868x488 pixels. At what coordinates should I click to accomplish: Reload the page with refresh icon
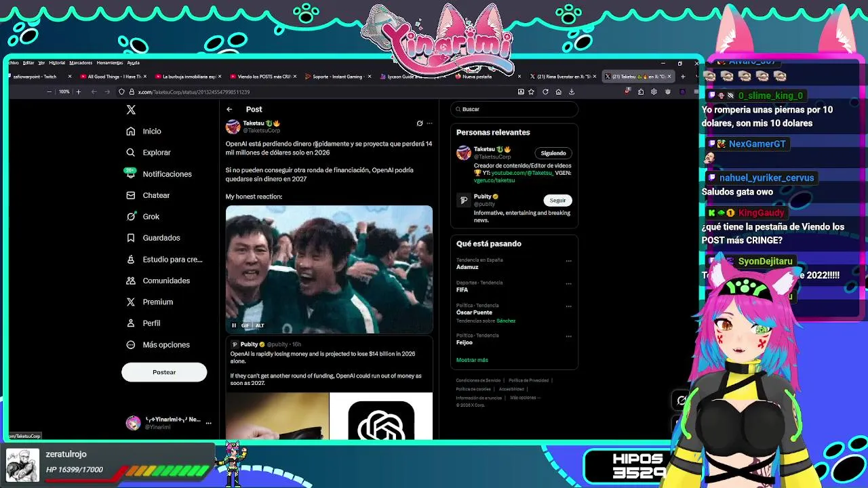(x=545, y=92)
